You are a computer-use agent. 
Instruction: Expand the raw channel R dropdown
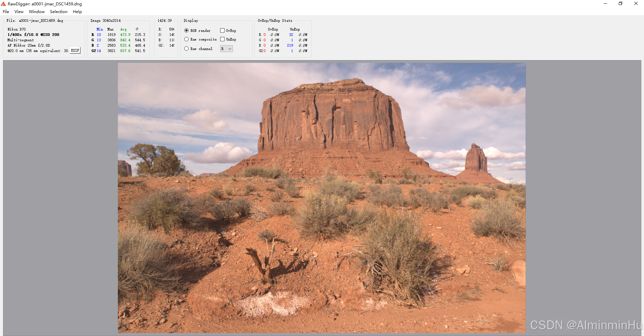click(227, 49)
